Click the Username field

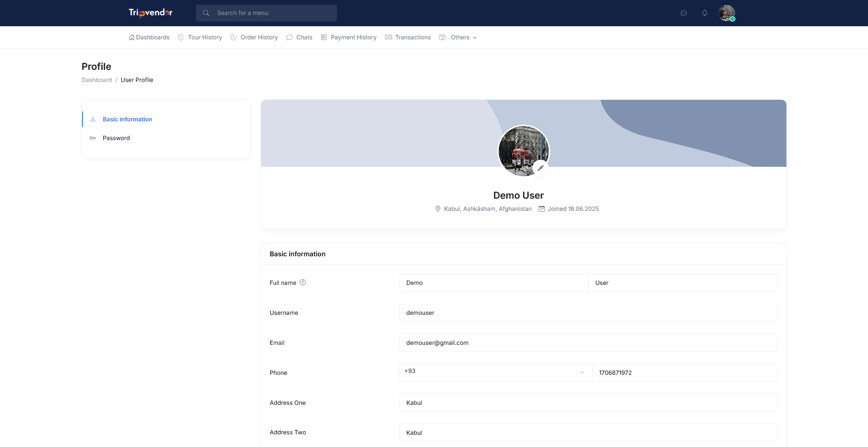[588, 313]
